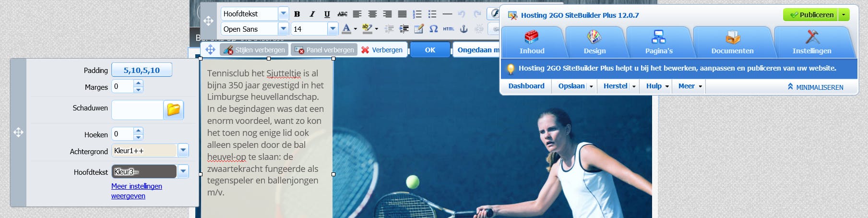The height and width of the screenshot is (218, 868).
Task: Toggle italic formatting
Action: (312, 14)
